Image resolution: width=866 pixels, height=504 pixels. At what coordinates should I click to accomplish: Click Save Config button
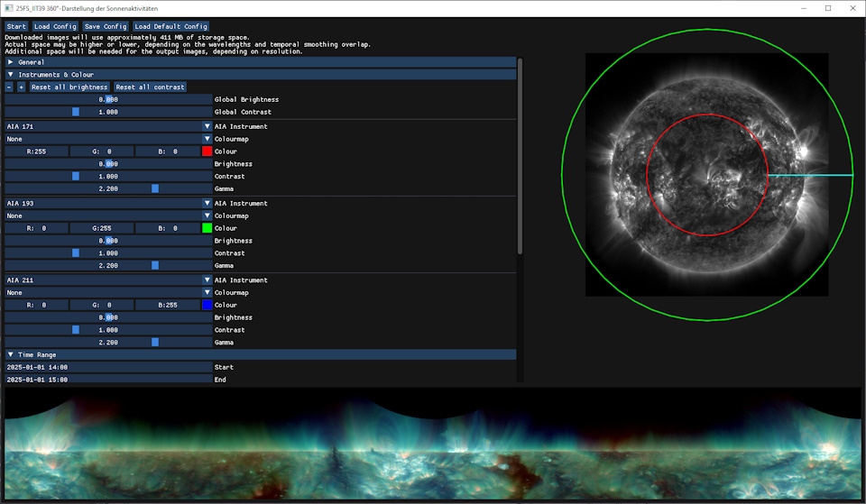click(x=106, y=26)
